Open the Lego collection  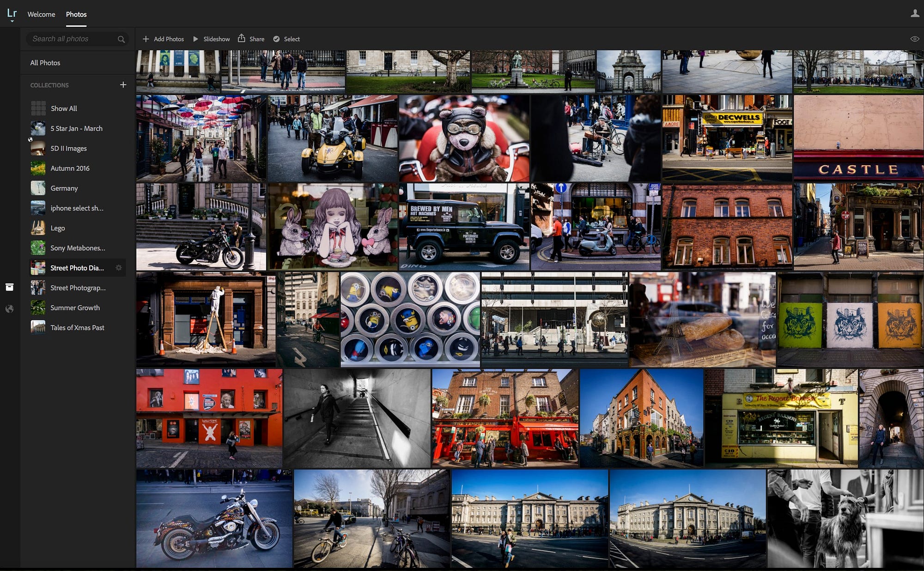[x=57, y=228]
